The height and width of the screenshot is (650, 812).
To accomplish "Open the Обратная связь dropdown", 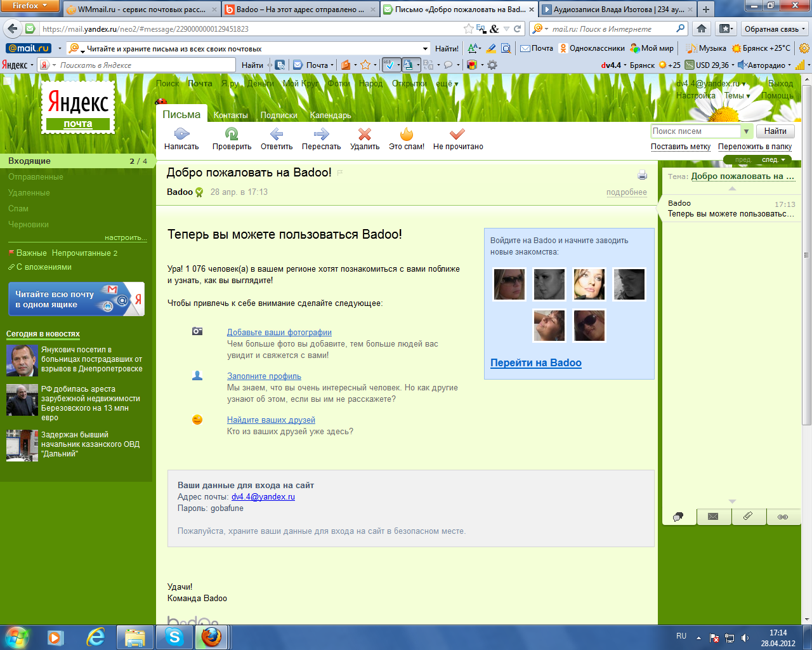I will point(775,29).
